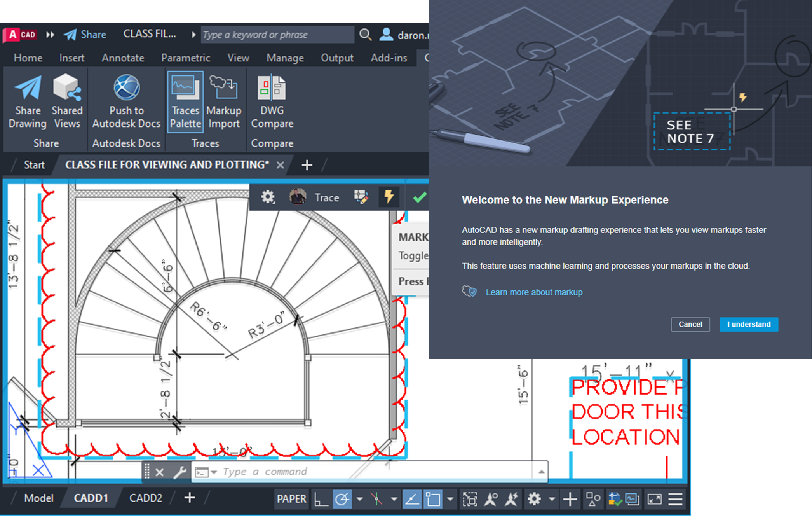Image resolution: width=812 pixels, height=519 pixels.
Task: Add a new drawing tab with plus
Action: tap(307, 165)
